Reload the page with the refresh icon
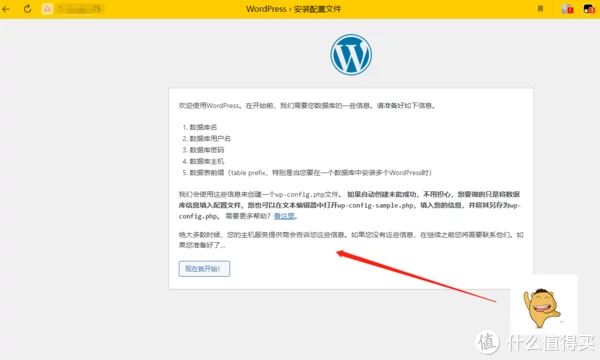This screenshot has height=360, width=600. [x=28, y=9]
